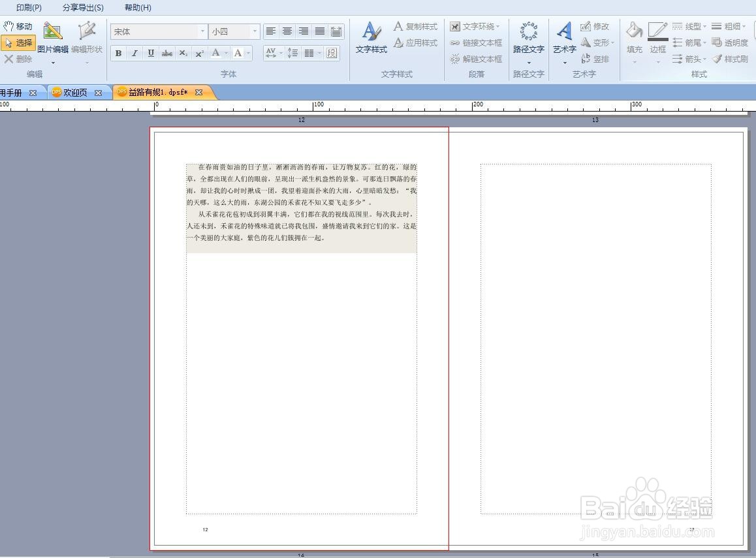Click the Delete (删除) X icon
The image size is (756, 558).
click(18, 59)
